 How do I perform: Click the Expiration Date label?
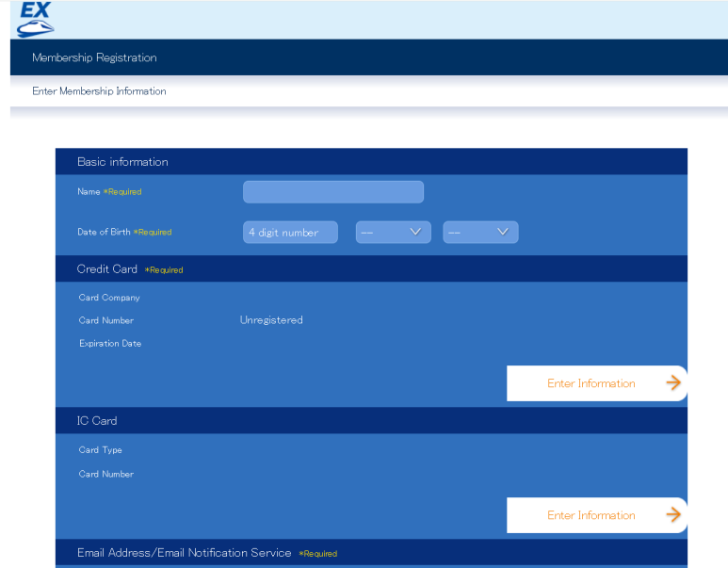[110, 344]
